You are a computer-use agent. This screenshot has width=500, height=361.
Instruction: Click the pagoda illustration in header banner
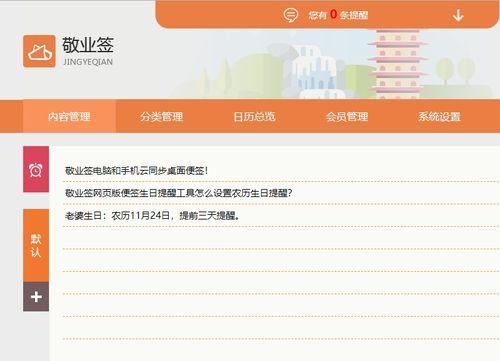[398, 63]
